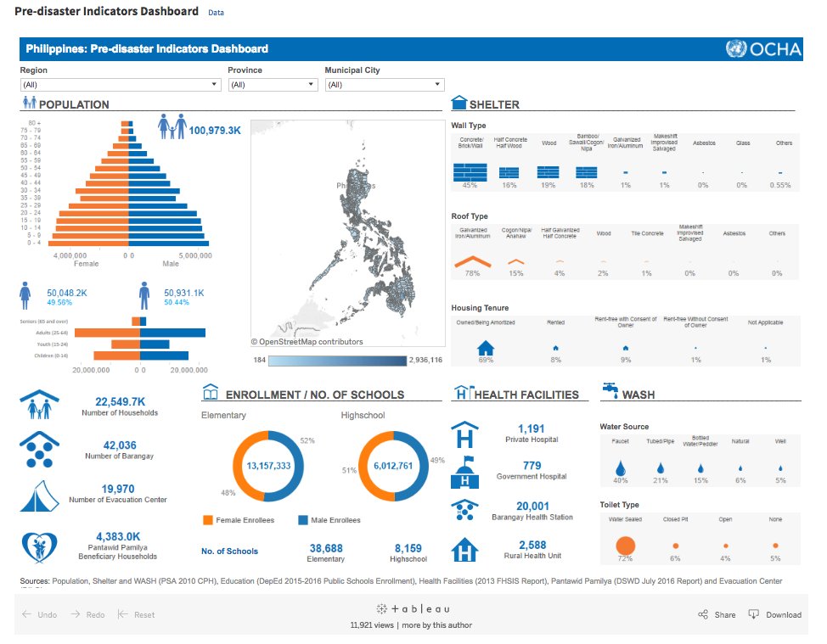Open the Region filter dropdown

(x=120, y=85)
